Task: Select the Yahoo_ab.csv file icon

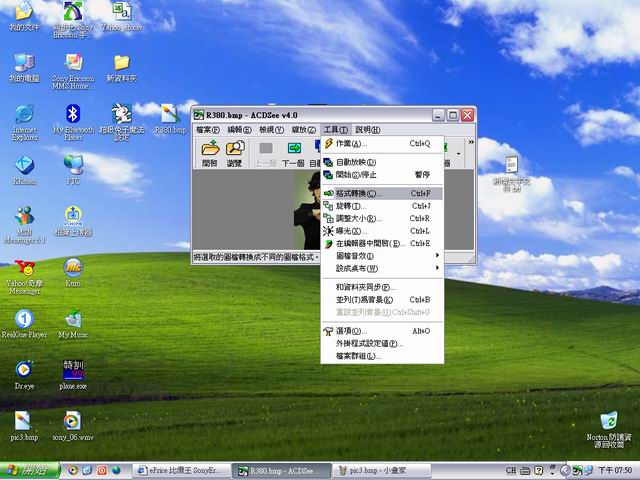Action: [x=122, y=17]
